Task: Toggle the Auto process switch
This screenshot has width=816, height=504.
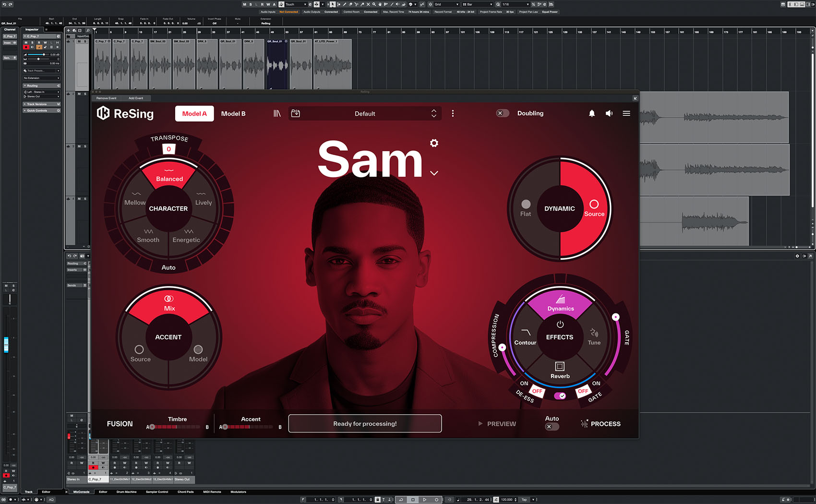Action: click(552, 426)
